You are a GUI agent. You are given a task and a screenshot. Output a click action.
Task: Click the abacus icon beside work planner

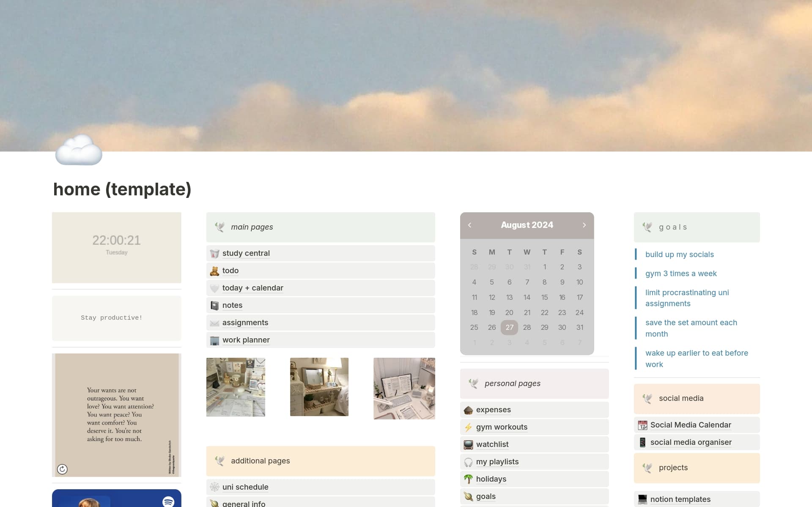[215, 340]
